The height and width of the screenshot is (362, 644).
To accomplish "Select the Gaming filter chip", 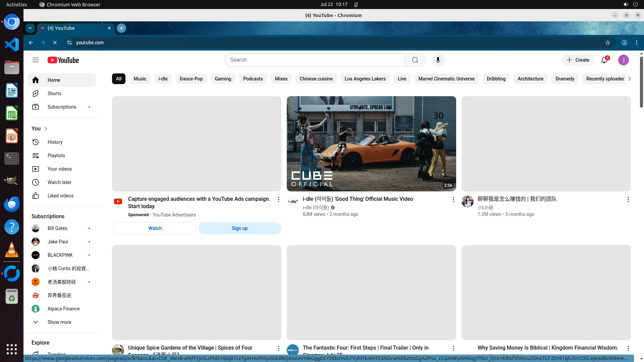I will click(223, 79).
